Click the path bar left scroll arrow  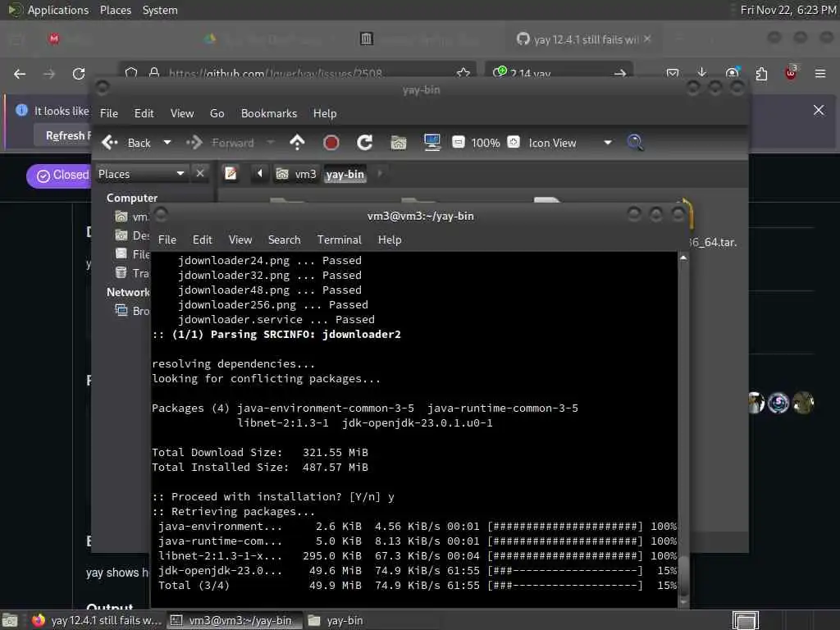point(260,174)
